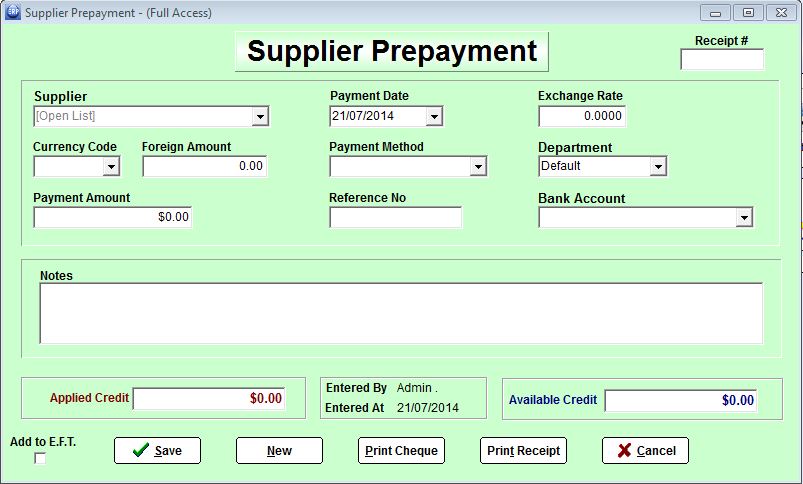Click the Print Cheque button
The image size is (803, 484).
pyautogui.click(x=401, y=451)
